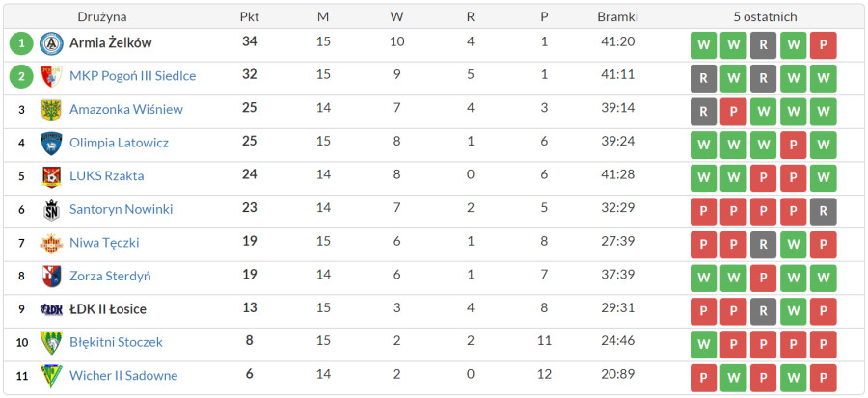868x398 pixels.
Task: Click the LUKS Rzakta team crest
Action: [x=51, y=177]
